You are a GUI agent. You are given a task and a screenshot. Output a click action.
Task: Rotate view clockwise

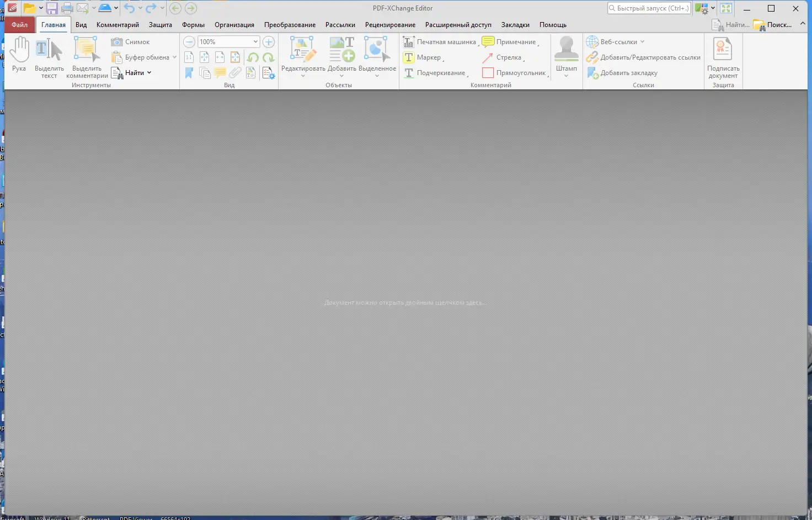coord(269,57)
